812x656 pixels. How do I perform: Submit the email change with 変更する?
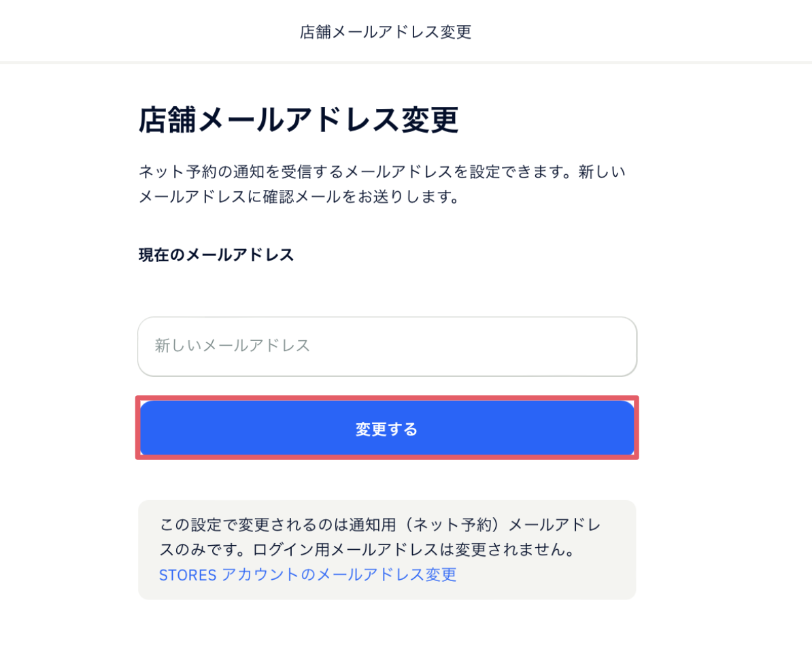387,428
